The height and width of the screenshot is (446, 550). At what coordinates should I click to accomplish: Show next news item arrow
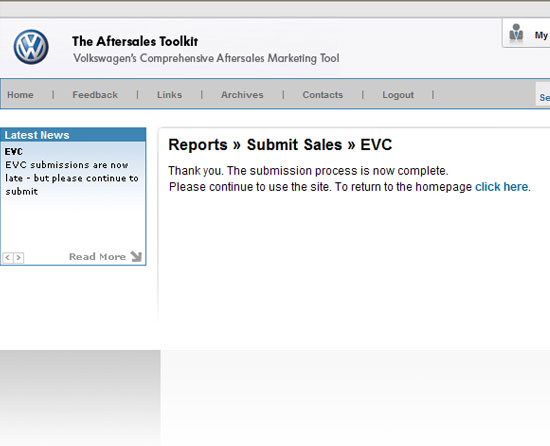pos(19,258)
